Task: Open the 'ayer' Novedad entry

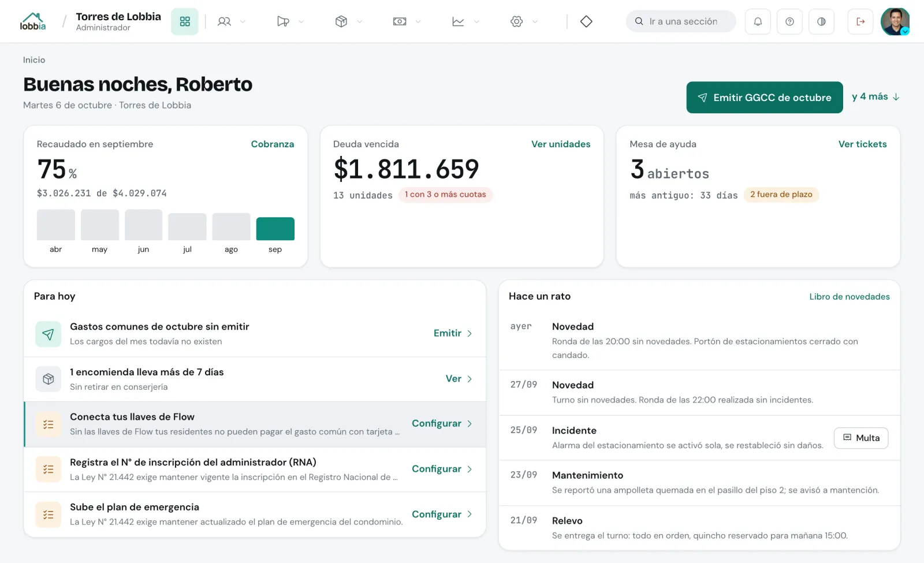Action: point(699,341)
